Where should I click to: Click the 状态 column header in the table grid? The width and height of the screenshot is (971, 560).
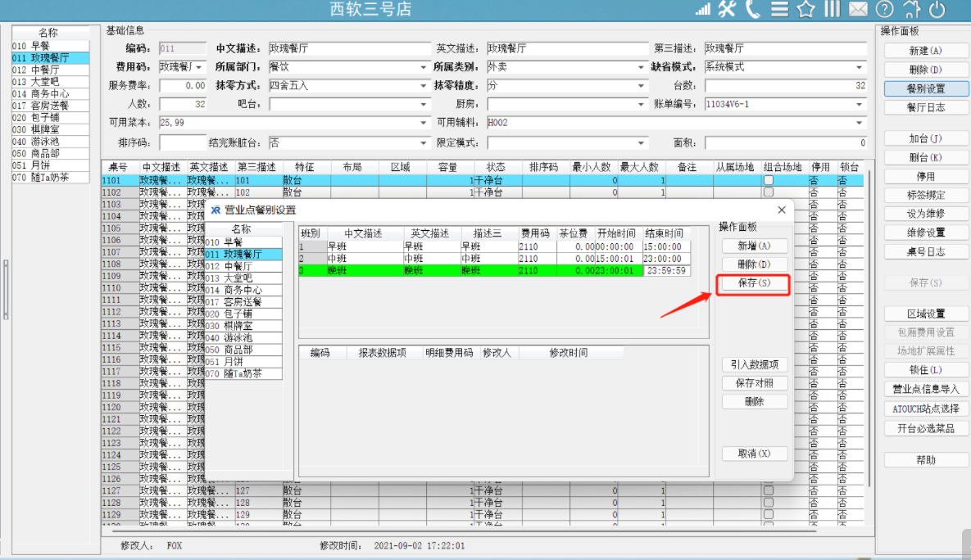pos(496,167)
